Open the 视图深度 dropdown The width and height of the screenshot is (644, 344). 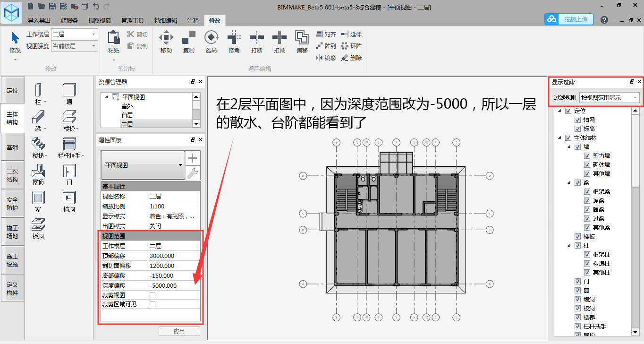pyautogui.click(x=74, y=46)
